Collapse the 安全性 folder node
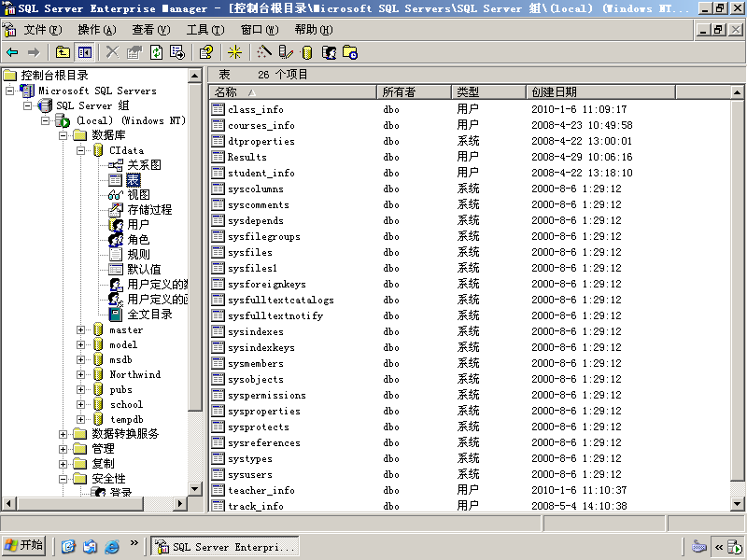 click(63, 479)
